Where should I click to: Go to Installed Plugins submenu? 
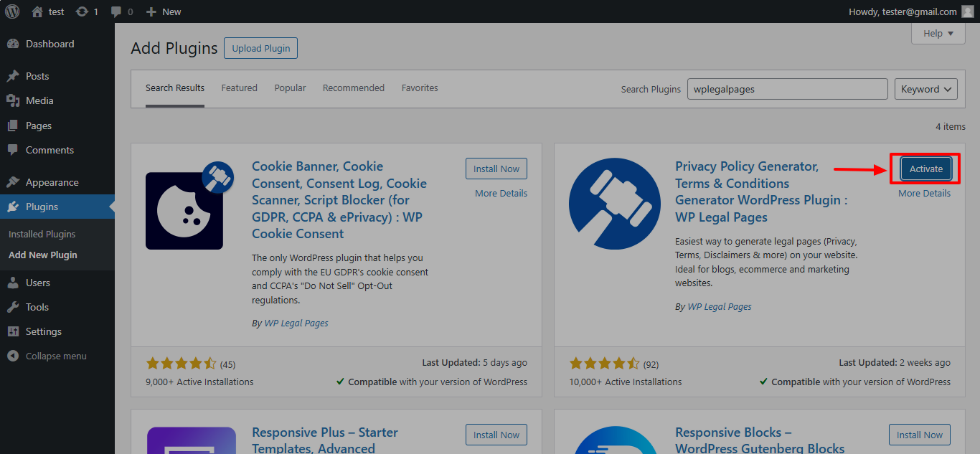(x=42, y=234)
